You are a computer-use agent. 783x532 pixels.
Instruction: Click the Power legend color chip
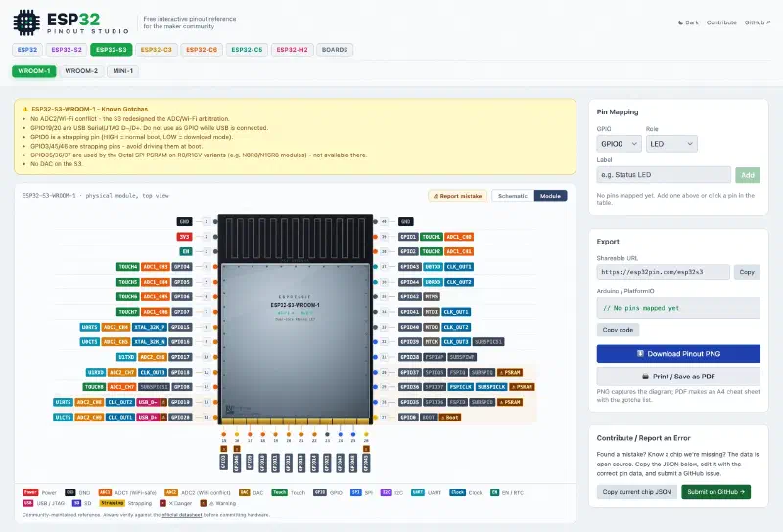click(30, 493)
